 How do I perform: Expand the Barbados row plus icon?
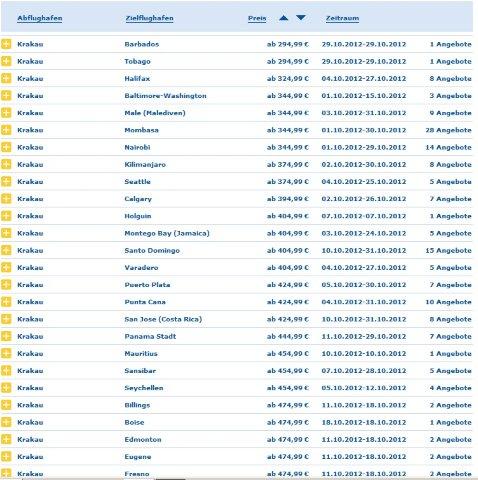click(6, 44)
